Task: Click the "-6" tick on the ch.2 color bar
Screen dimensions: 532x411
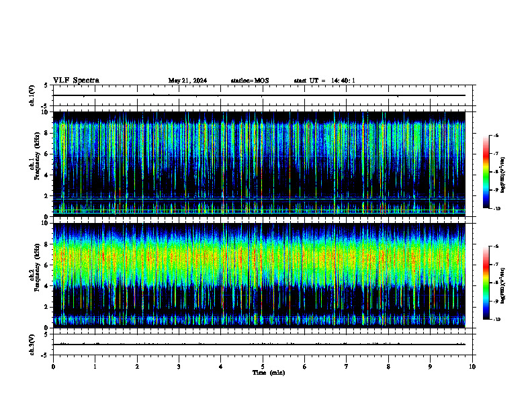Action: [496, 246]
